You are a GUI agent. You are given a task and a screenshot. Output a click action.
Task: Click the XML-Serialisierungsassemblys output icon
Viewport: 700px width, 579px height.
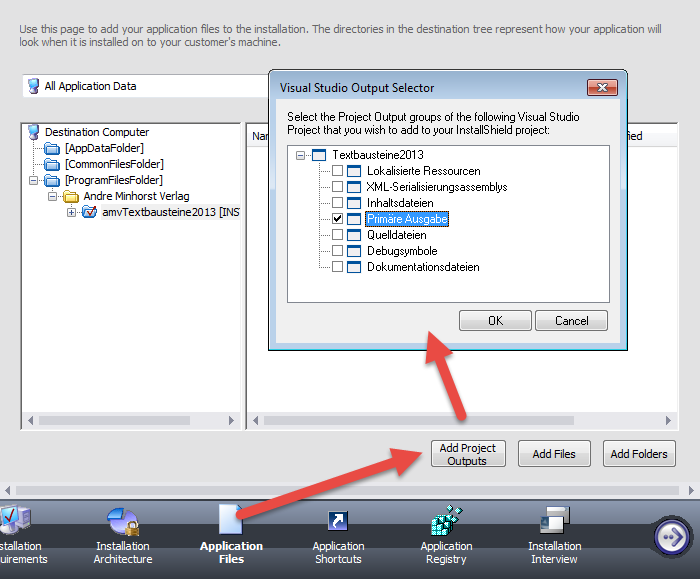pyautogui.click(x=354, y=187)
